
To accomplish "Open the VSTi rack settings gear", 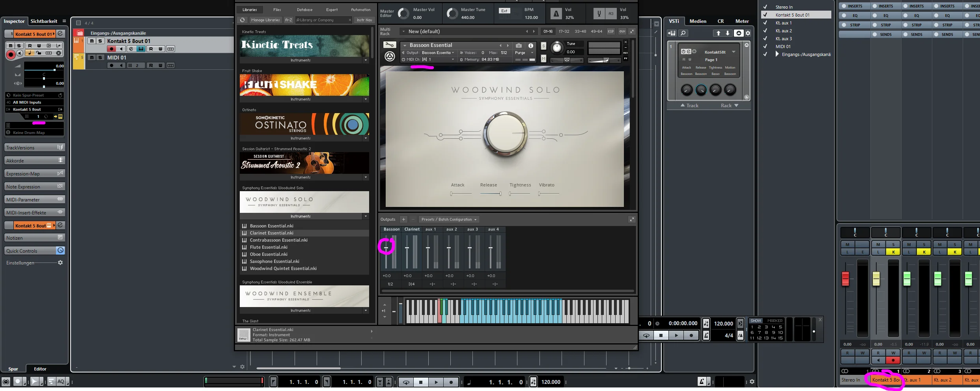I will (x=748, y=33).
